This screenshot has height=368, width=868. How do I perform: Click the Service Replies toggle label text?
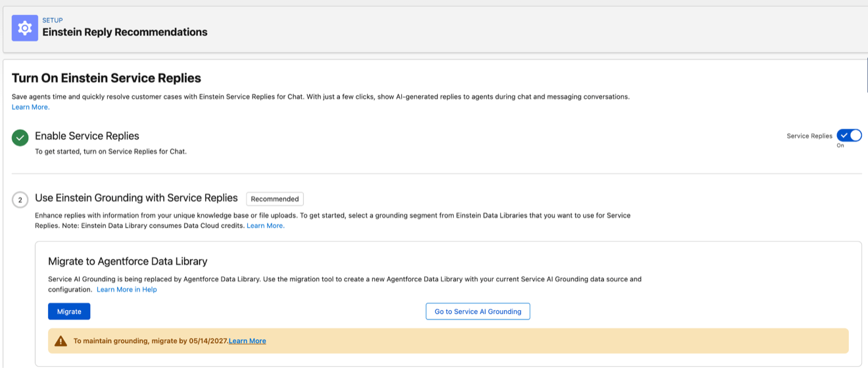pyautogui.click(x=809, y=136)
